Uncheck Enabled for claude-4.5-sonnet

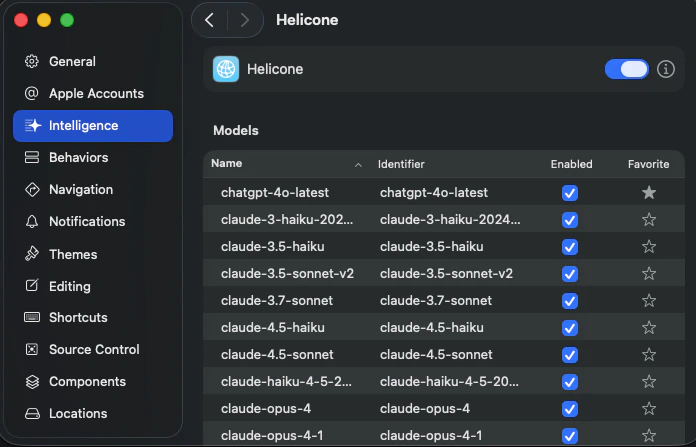point(569,355)
